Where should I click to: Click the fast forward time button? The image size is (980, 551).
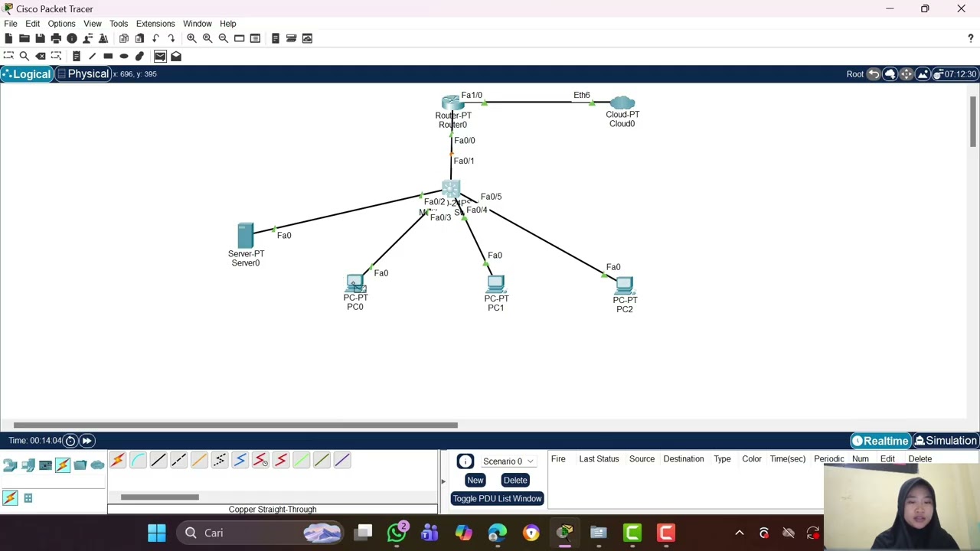click(87, 441)
